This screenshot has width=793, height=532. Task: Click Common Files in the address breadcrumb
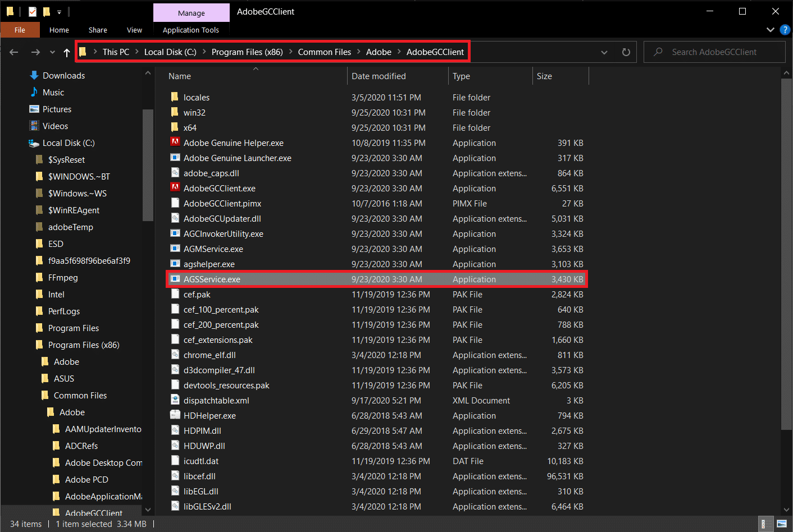pos(324,52)
